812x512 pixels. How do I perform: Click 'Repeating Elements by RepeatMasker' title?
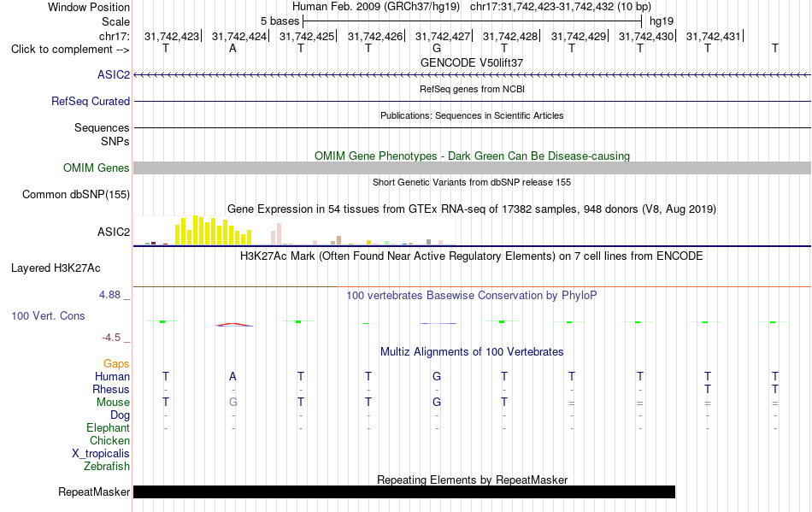(x=473, y=480)
